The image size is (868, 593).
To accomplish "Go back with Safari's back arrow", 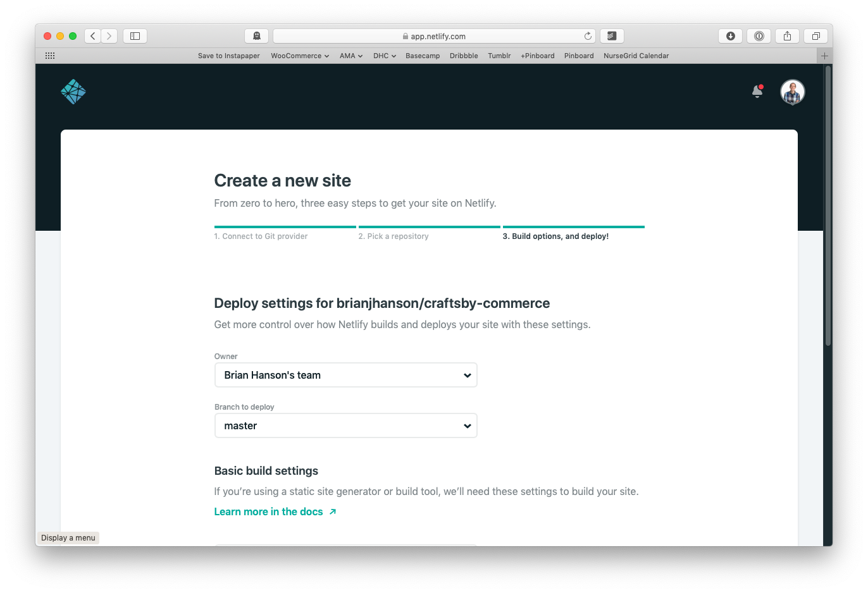I will (x=92, y=36).
